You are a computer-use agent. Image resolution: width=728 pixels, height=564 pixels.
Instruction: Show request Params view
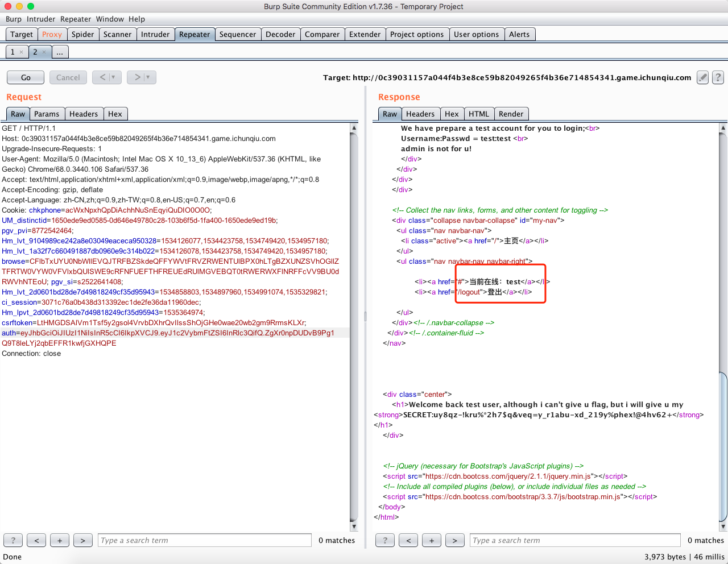click(47, 114)
